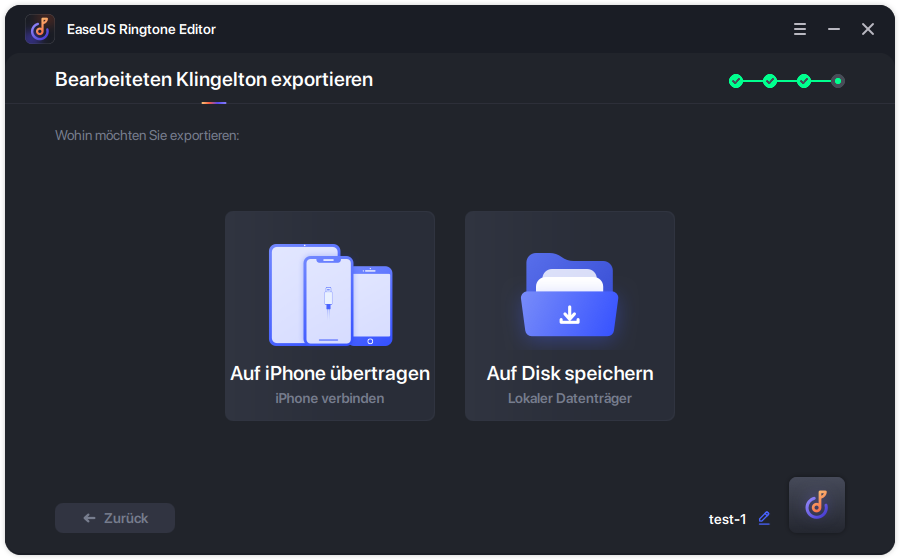
Task: Click the devices illustration on iPhone card
Action: tap(331, 295)
